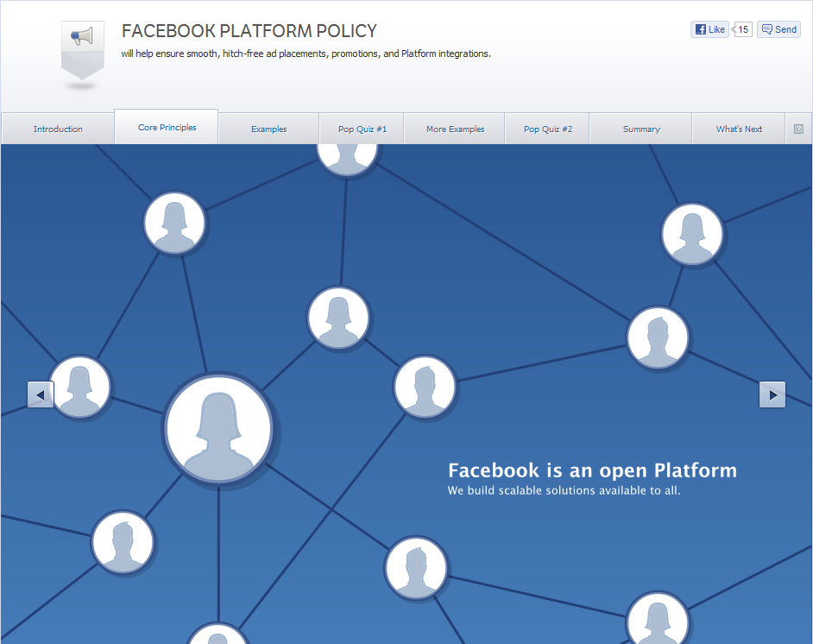The image size is (813, 644).
Task: Select the Core Principles tab
Action: (x=167, y=127)
